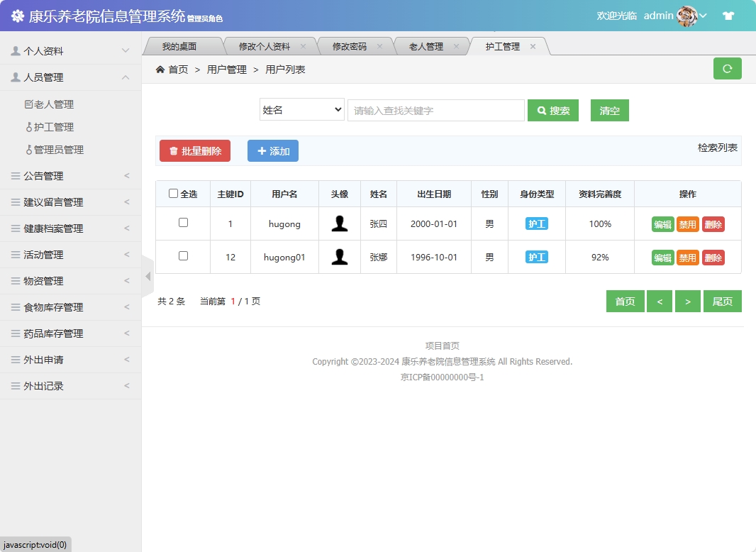Click the cart icon in the top bar
The image size is (756, 552).
point(728,15)
